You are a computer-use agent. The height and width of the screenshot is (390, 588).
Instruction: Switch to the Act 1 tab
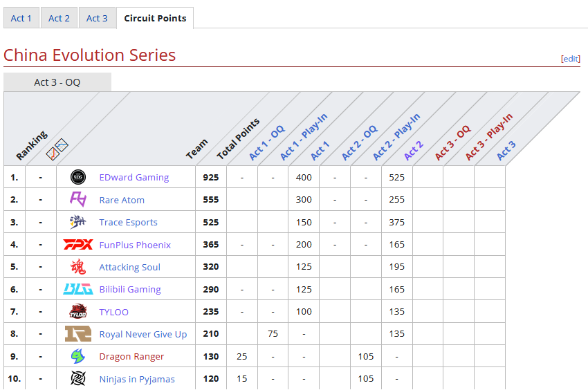[21, 18]
